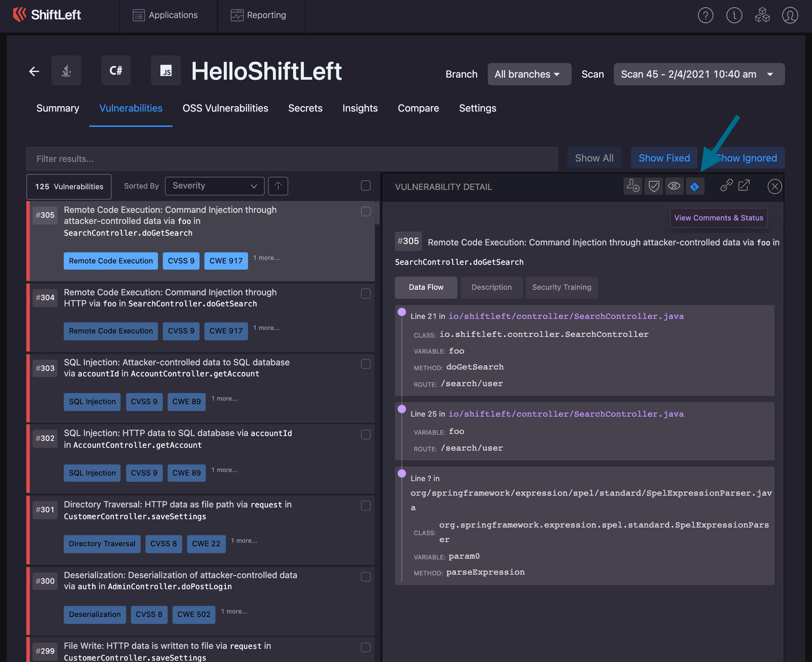Select the C# language icon
812x662 pixels.
coord(116,71)
